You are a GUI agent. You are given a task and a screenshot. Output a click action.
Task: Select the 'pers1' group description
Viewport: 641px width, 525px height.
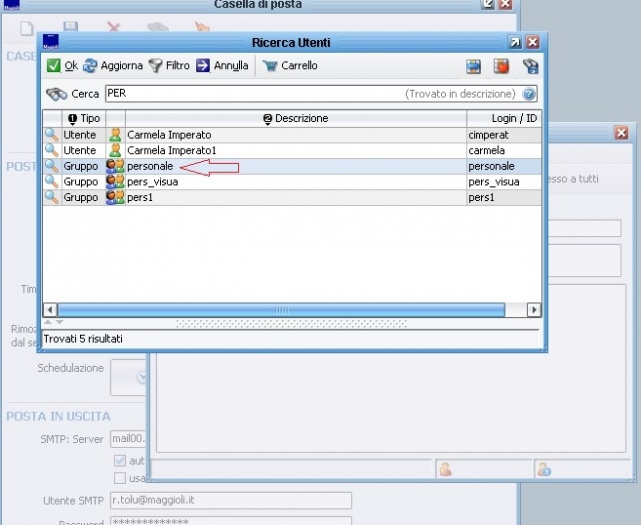point(140,197)
